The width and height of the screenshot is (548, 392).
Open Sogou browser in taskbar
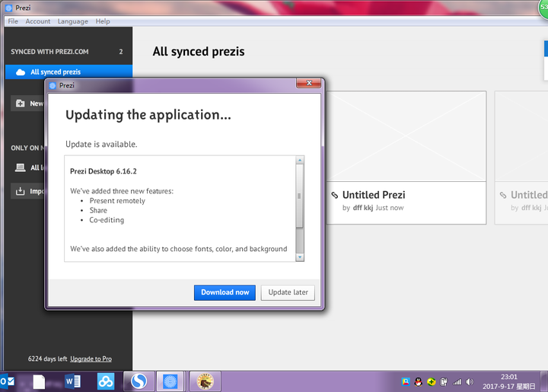(139, 381)
